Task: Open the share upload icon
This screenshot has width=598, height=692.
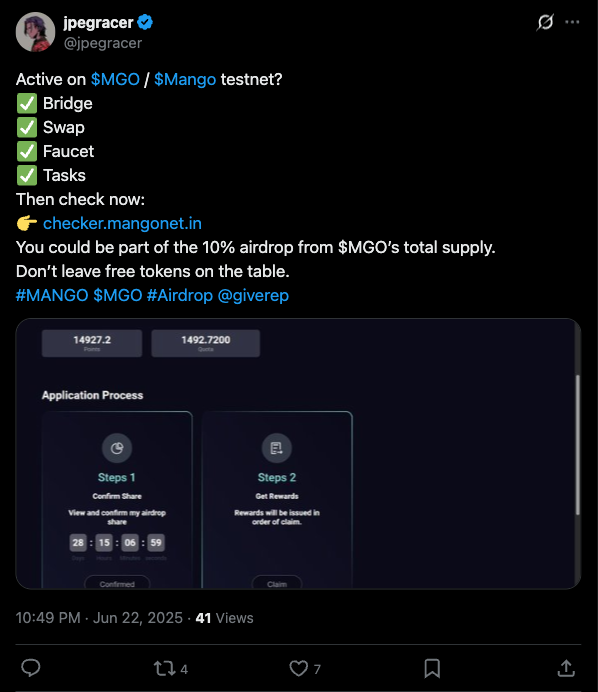Action: [x=566, y=668]
